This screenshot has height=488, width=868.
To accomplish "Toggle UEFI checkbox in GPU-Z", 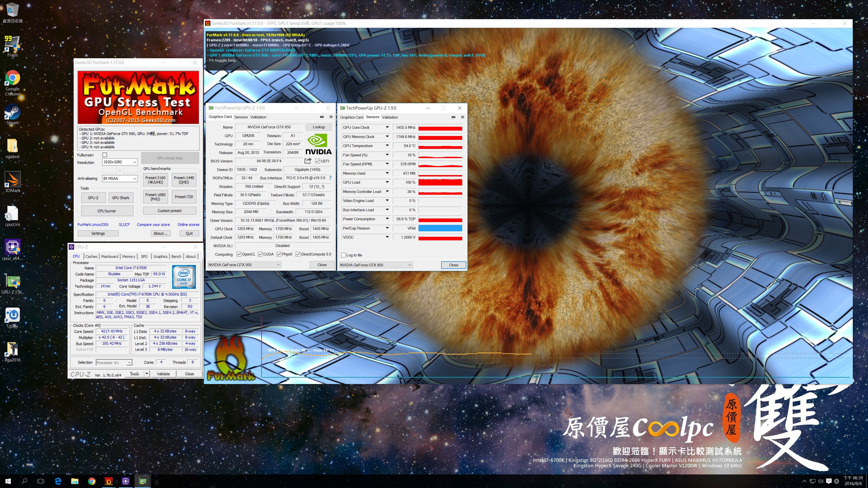I will 317,161.
